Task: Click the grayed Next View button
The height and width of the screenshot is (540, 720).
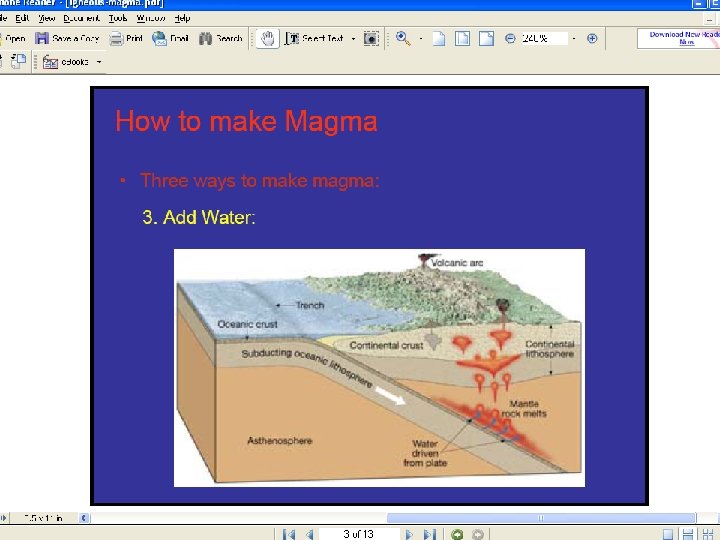Action: (478, 534)
